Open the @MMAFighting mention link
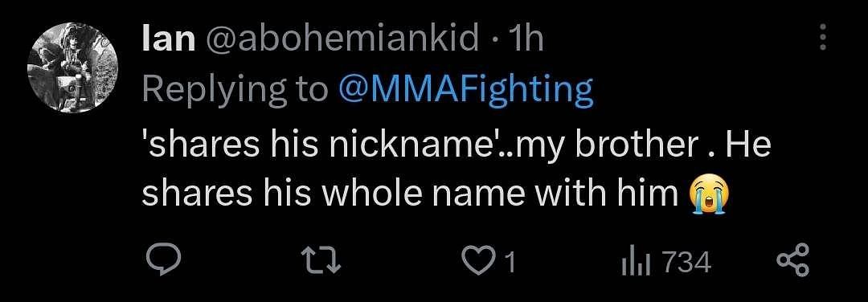The width and height of the screenshot is (868, 302). pos(465,92)
